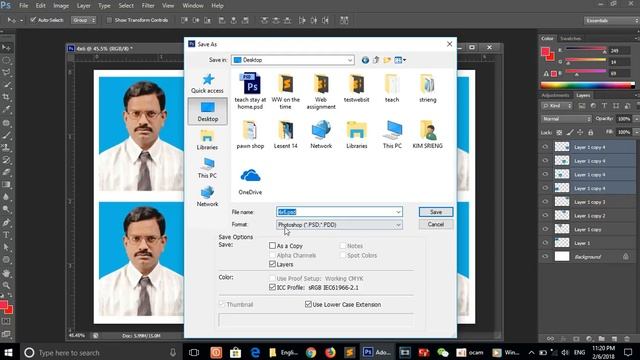Open the Opacity value dropdown
Image resolution: width=640 pixels, height=360 pixels.
pyautogui.click(x=636, y=119)
